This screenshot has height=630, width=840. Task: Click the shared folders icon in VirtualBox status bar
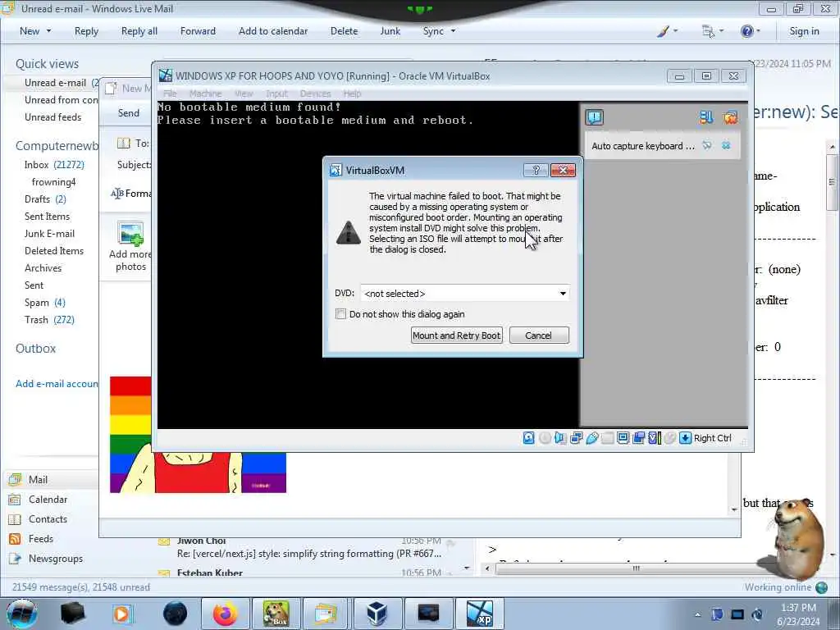608,438
